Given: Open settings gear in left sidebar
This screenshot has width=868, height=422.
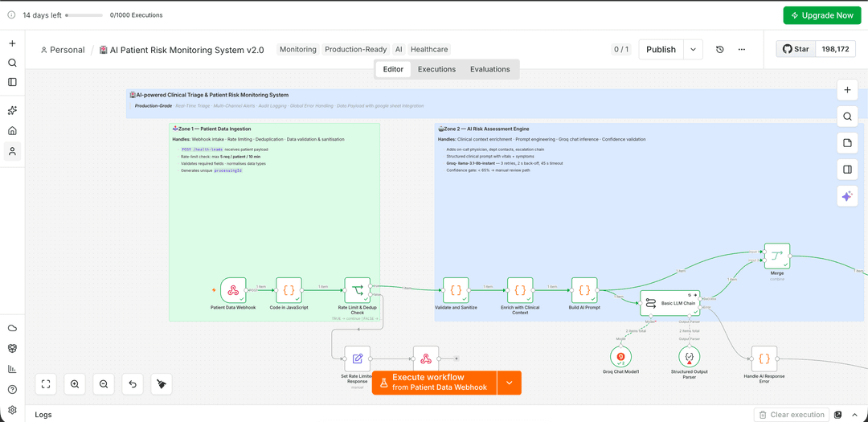Looking at the screenshot, I should (12, 410).
